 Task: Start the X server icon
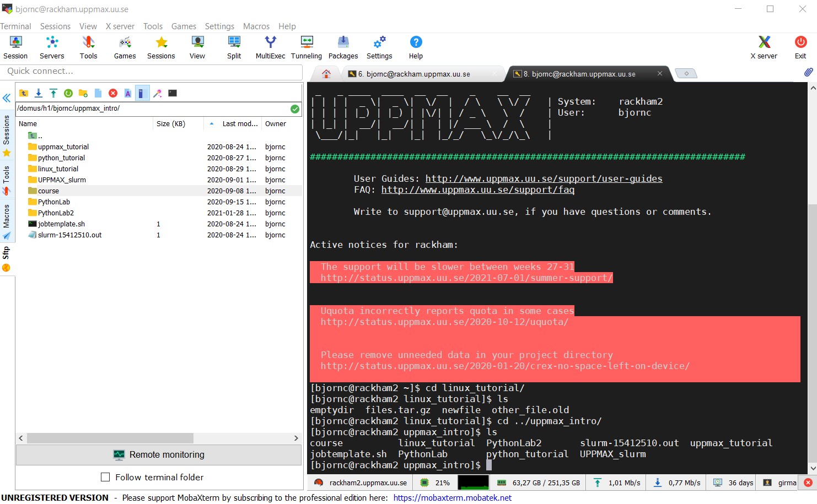coord(764,47)
